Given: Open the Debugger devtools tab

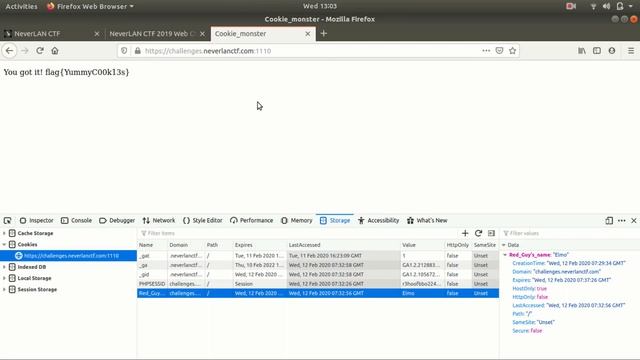Looking at the screenshot, I should click(117, 220).
